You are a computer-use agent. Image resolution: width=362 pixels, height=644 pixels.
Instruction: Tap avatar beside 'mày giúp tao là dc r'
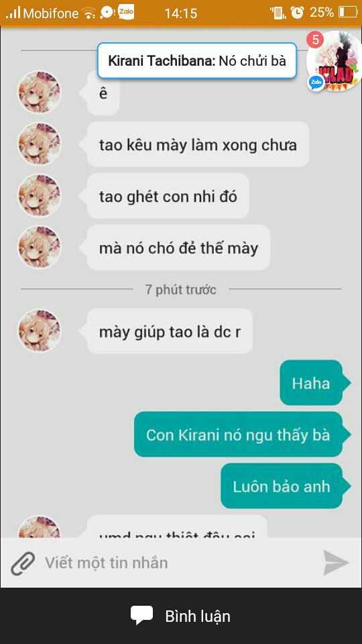point(40,331)
